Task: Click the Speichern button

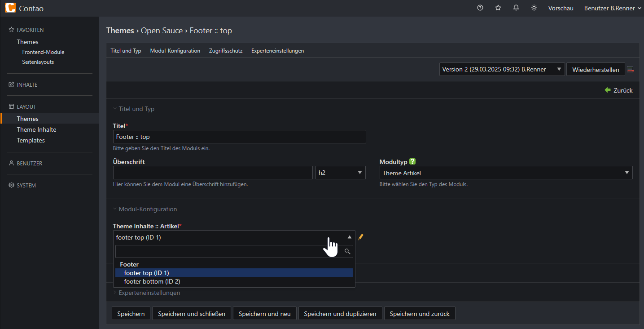Action: tap(131, 314)
